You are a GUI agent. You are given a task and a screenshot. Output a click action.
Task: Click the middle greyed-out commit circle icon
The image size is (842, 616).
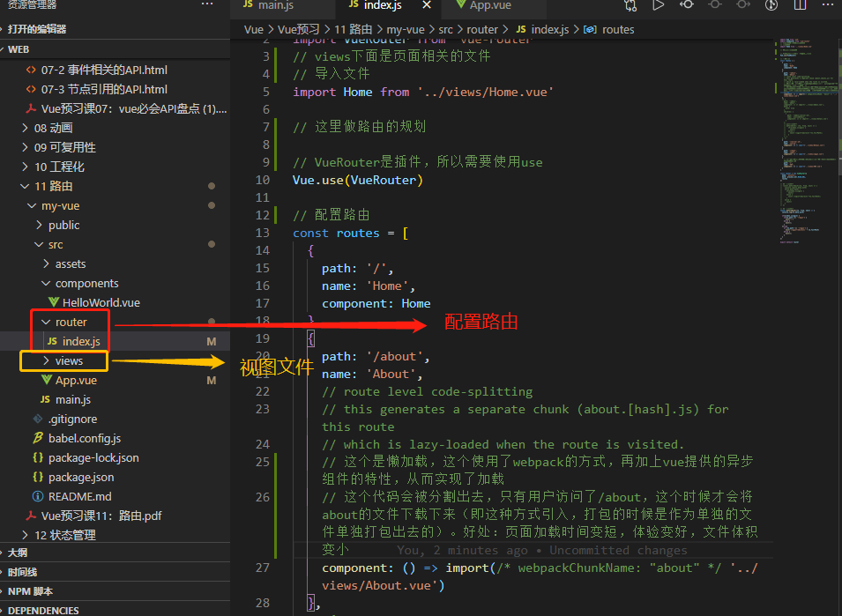pos(715,4)
